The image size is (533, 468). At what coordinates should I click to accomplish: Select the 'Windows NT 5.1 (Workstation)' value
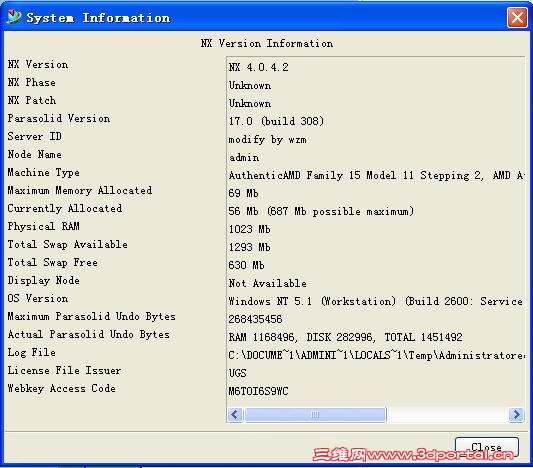(376, 301)
